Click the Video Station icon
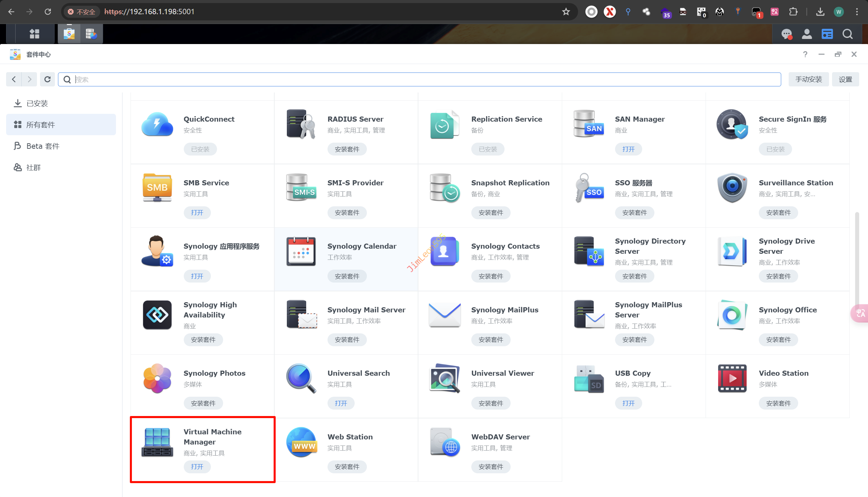This screenshot has height=497, width=868. pos(732,378)
